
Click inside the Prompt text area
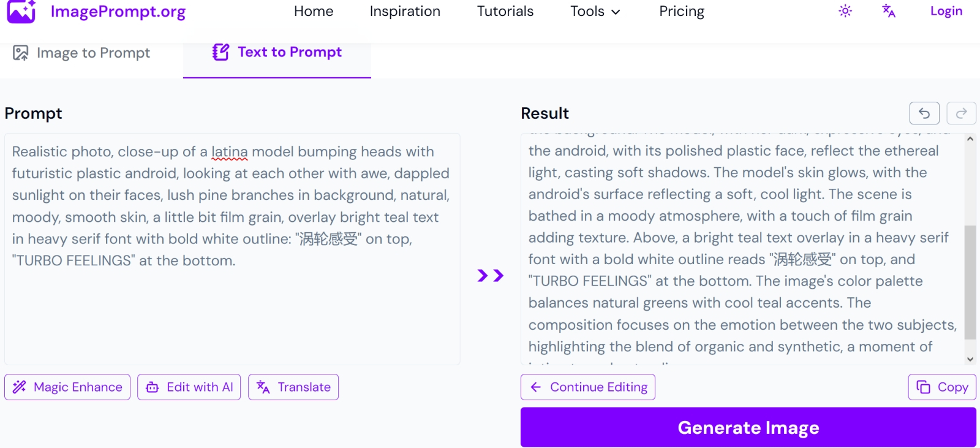[x=232, y=306]
